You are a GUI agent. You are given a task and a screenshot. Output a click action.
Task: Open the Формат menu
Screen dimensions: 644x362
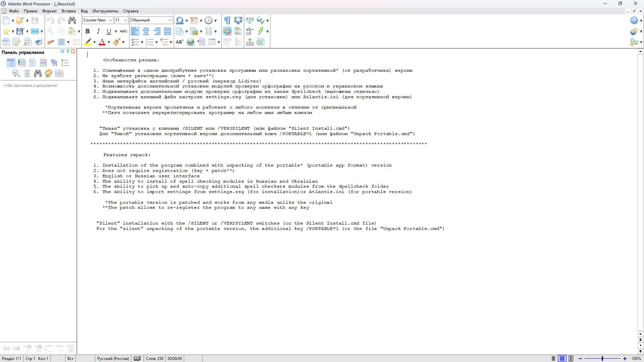coord(49,11)
